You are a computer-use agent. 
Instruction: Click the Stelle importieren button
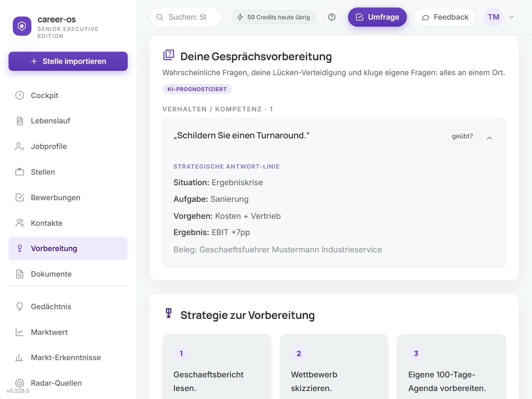[x=68, y=61]
